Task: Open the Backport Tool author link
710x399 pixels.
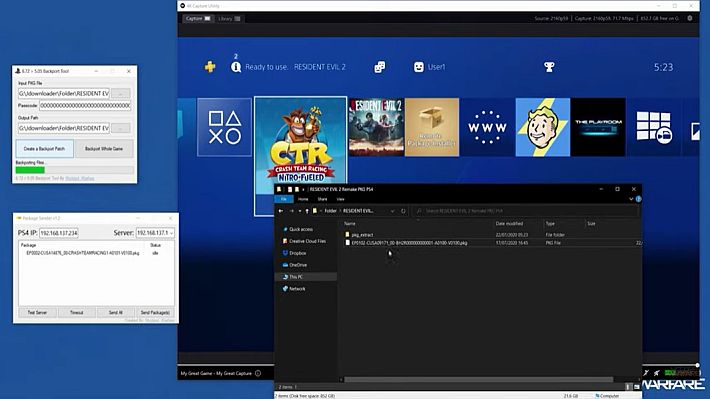Action: [80, 178]
